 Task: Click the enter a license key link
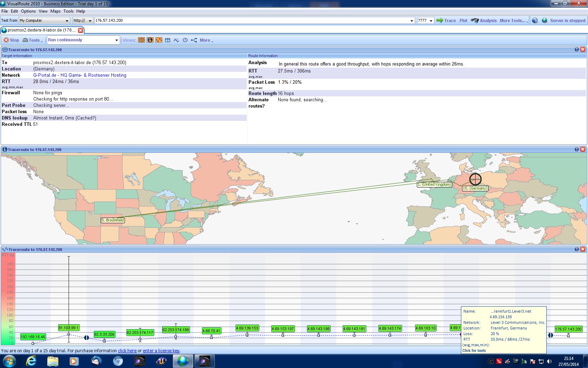[x=161, y=351]
